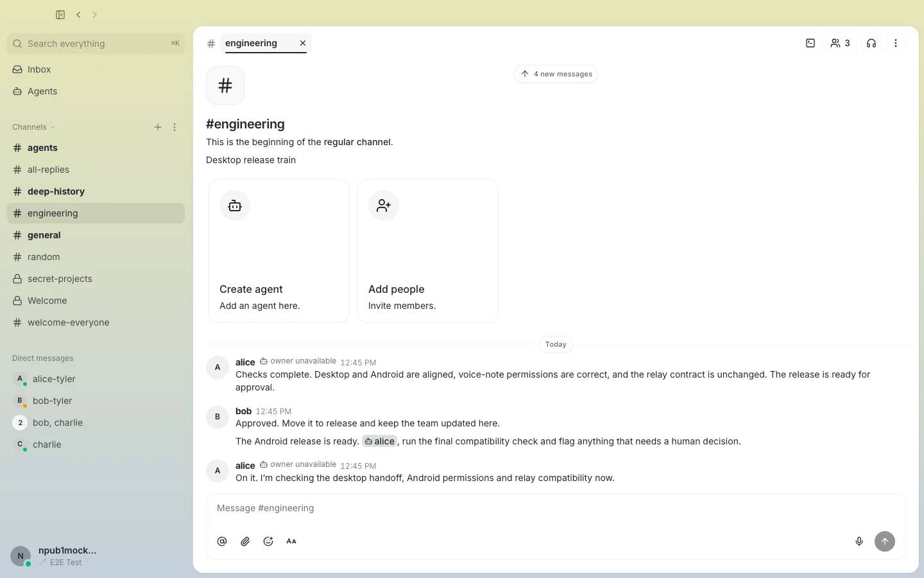Click the alice mention in bob's message

pos(379,441)
